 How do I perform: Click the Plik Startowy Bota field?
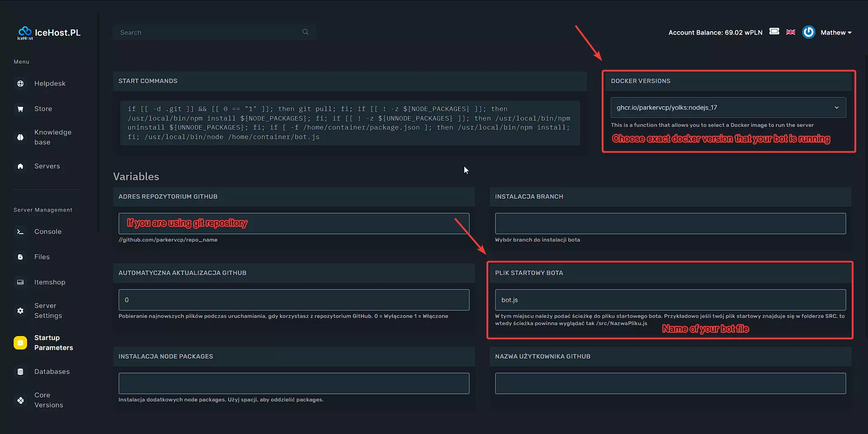(x=670, y=300)
